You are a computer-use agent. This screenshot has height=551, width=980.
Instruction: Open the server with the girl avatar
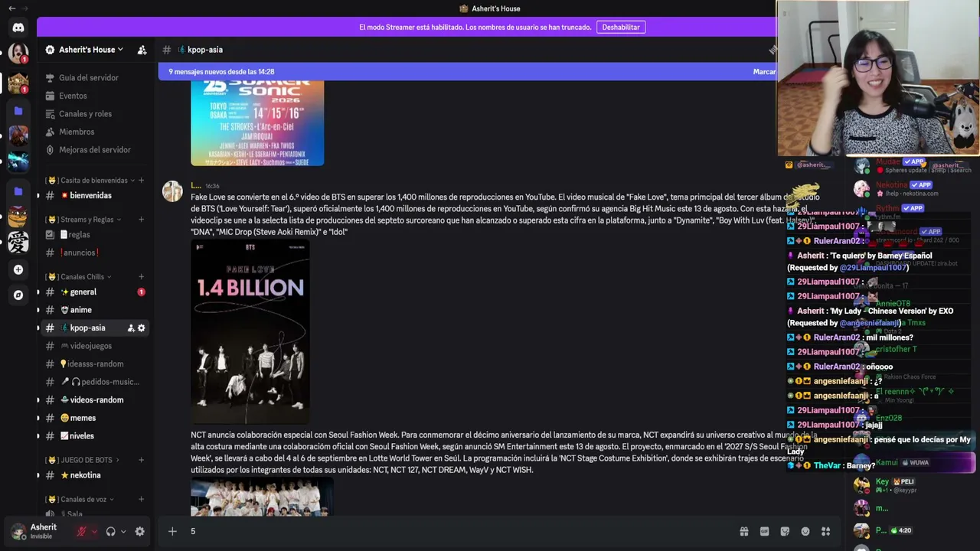pos(18,53)
